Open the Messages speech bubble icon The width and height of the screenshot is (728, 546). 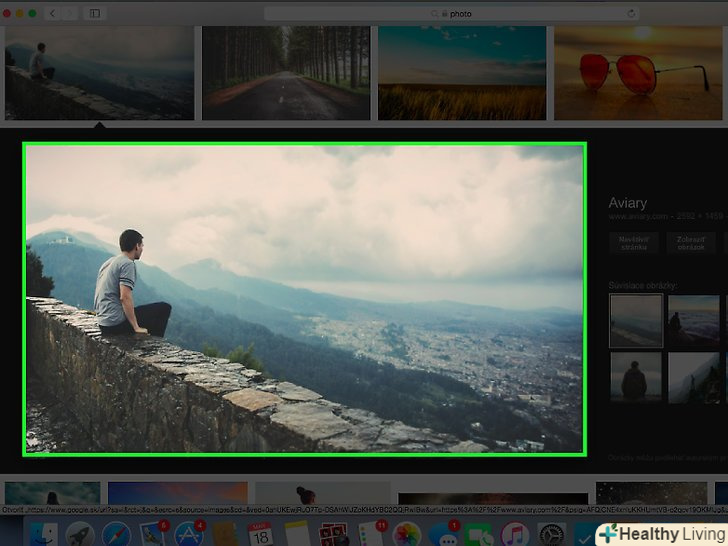(442, 534)
